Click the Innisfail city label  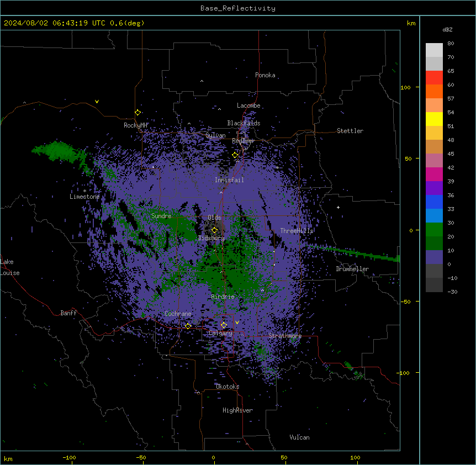pos(229,180)
